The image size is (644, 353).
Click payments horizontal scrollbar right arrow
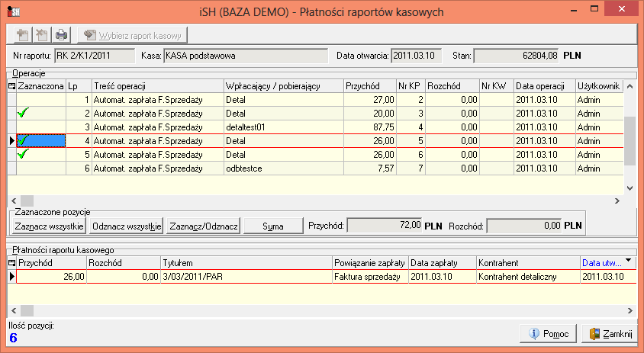click(x=630, y=311)
